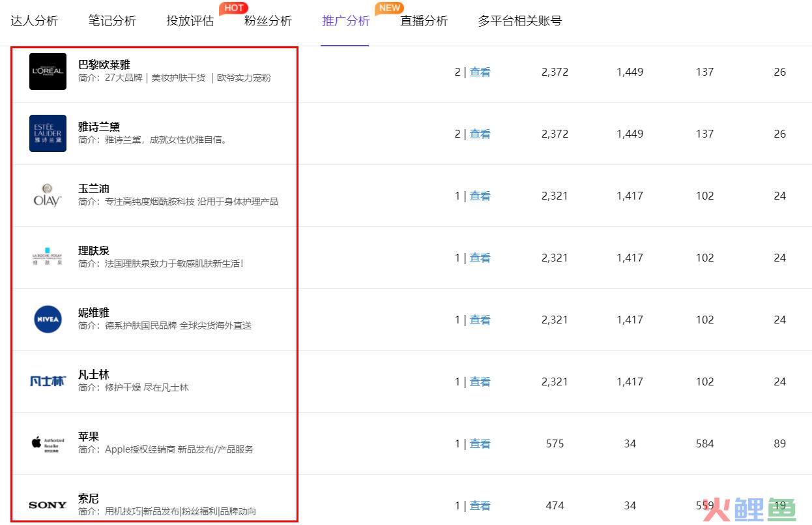Go to the 投放评估 tab
Screen dimensions: 812x525
point(190,21)
